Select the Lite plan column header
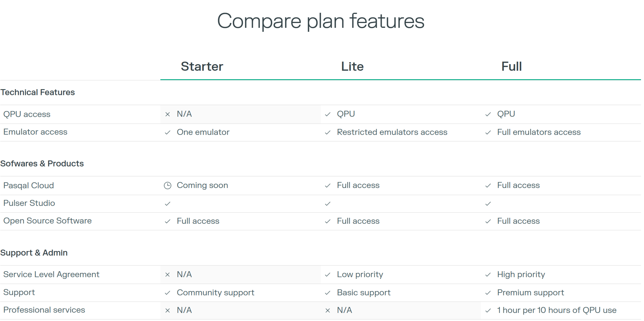 (352, 66)
